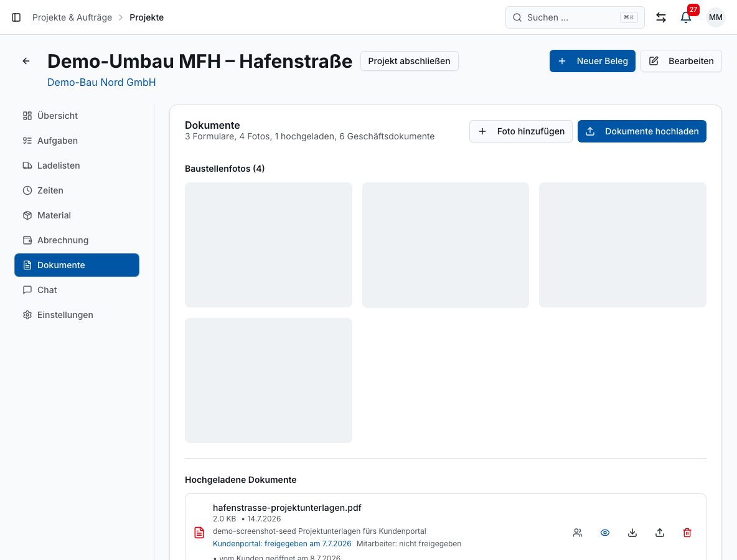Select the Dokumente sidebar item
Image resolution: width=737 pixels, height=560 pixels.
[77, 265]
